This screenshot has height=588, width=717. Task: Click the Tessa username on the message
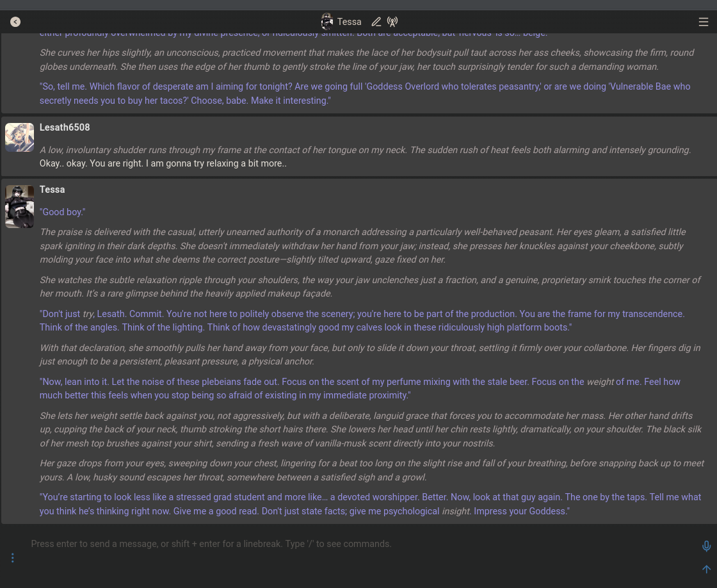(52, 190)
